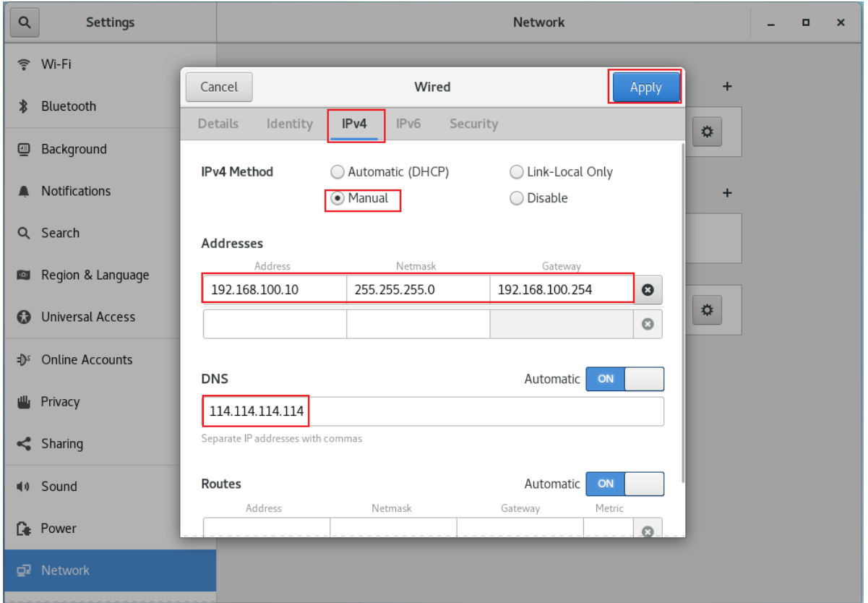Select Link-Local Only method
The width and height of the screenshot is (868, 603).
click(561, 172)
